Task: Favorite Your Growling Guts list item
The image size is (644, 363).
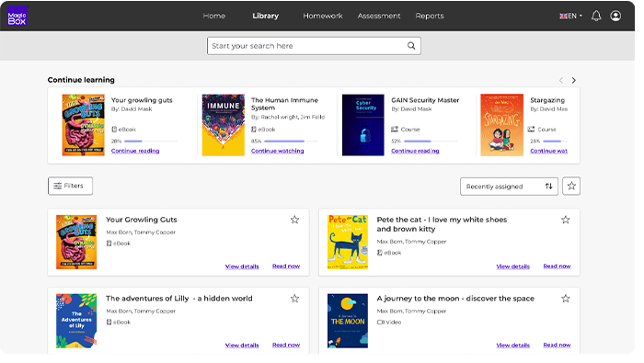Action: [295, 220]
